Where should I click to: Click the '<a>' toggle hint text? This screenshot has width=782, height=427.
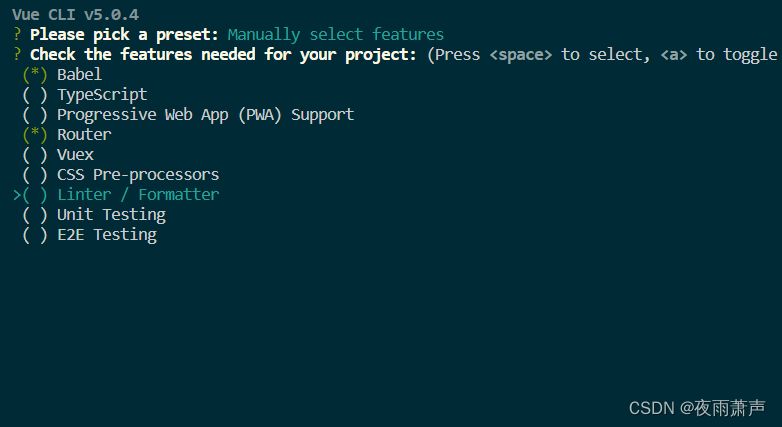674,54
